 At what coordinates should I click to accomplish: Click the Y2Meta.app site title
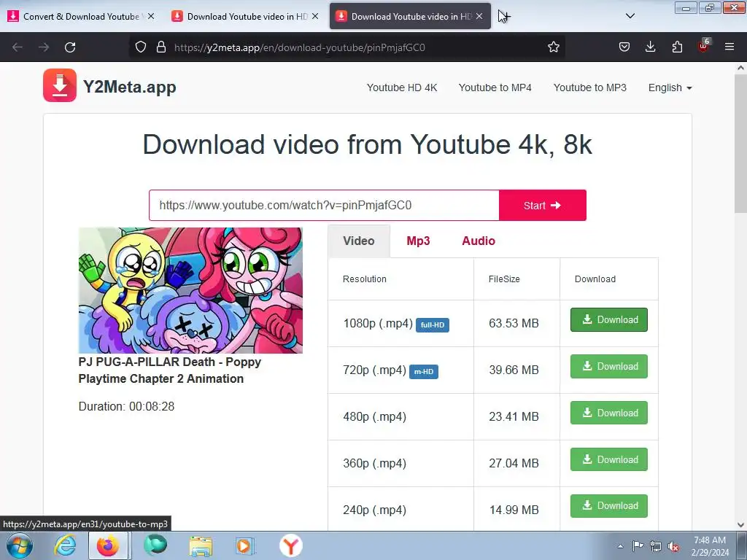click(130, 87)
